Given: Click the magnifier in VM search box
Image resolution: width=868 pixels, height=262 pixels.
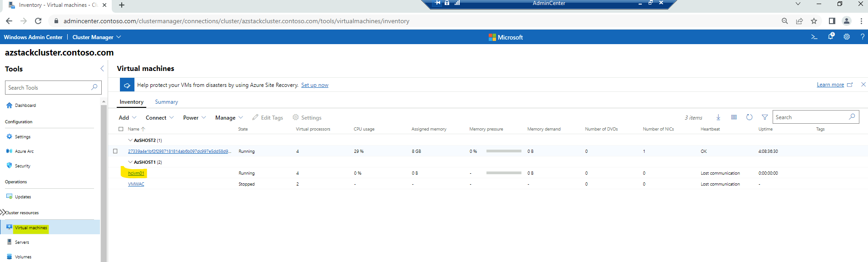Looking at the screenshot, I should click(852, 117).
